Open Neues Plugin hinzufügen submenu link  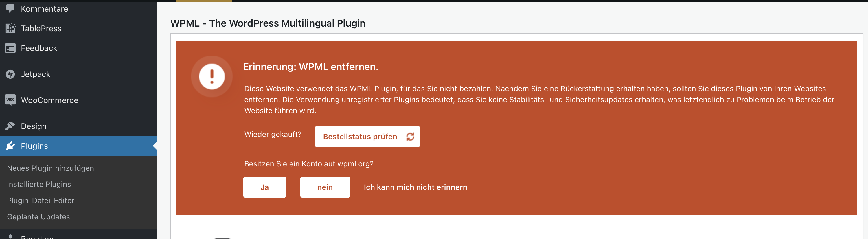coord(51,168)
